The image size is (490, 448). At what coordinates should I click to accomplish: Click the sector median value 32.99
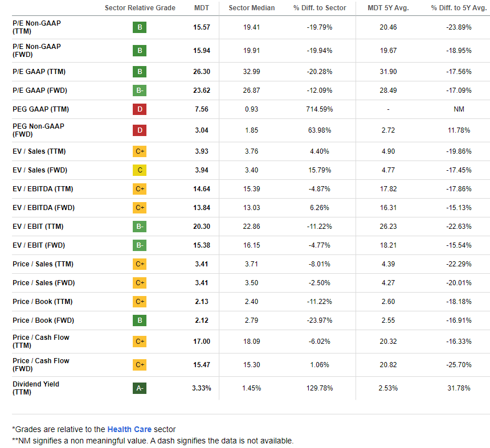click(x=252, y=72)
